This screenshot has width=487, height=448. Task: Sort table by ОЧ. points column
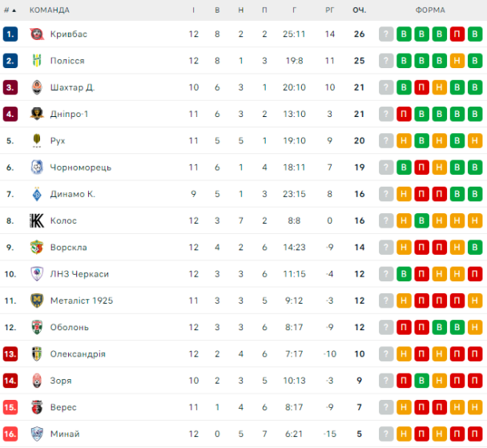[x=359, y=10]
